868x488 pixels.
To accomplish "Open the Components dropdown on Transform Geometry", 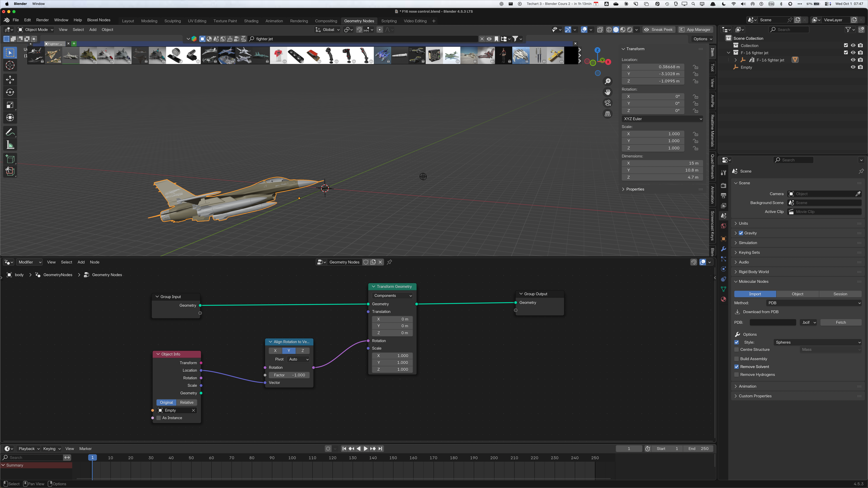I will 393,296.
